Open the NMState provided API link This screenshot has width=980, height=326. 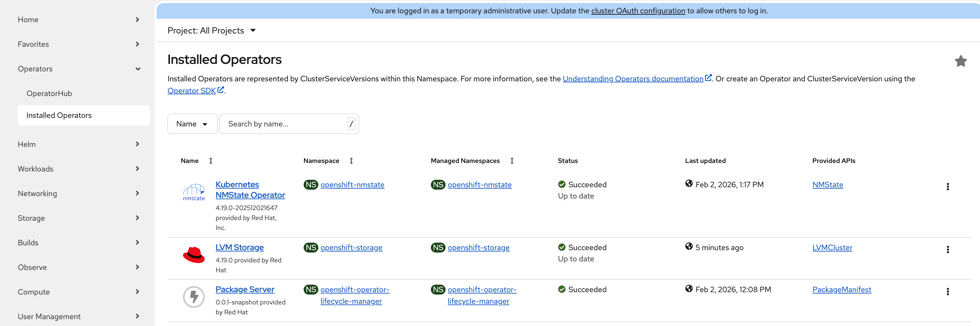[827, 185]
